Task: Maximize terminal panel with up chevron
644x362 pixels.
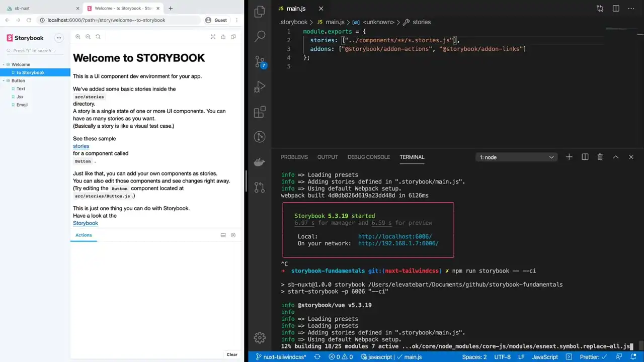Action: 615,157
